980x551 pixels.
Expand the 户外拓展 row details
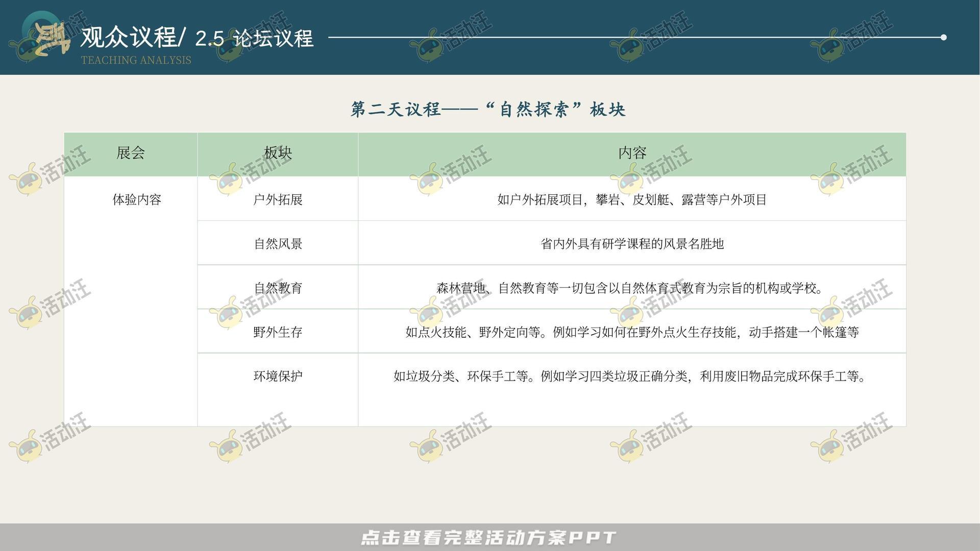(x=278, y=201)
